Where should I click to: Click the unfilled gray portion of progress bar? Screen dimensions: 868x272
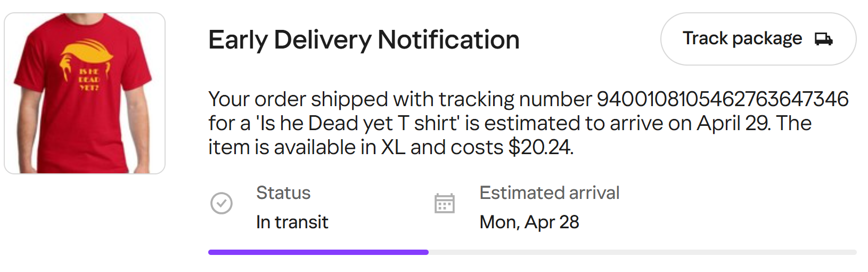pyautogui.click(x=642, y=252)
